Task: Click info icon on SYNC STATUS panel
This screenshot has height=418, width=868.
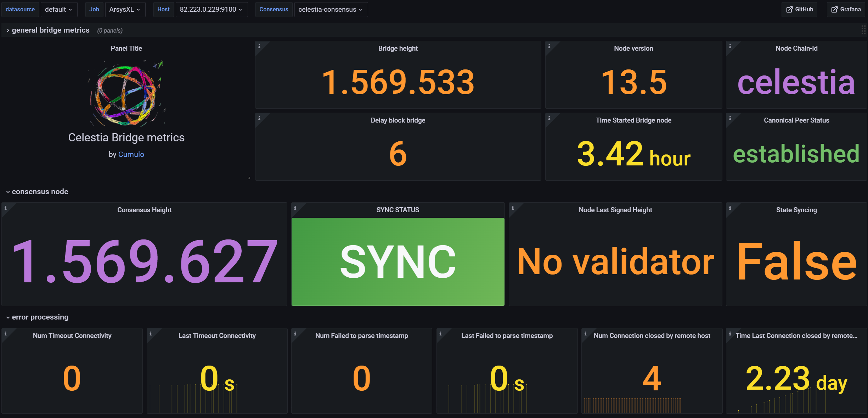Action: click(295, 208)
